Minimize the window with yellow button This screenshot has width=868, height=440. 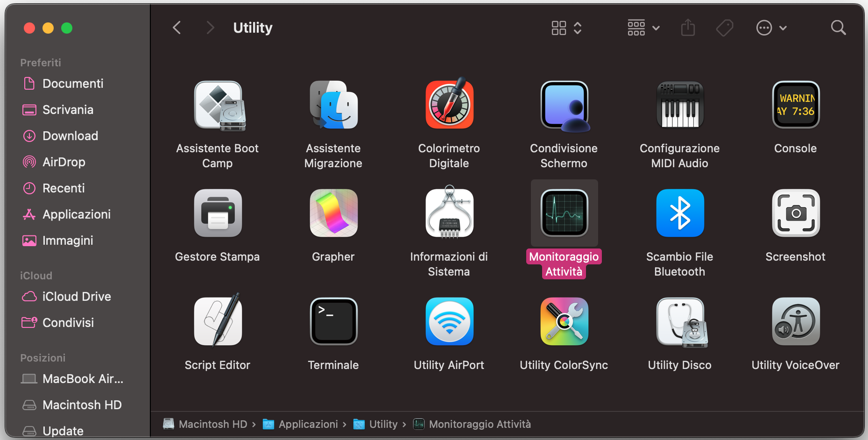tap(48, 28)
